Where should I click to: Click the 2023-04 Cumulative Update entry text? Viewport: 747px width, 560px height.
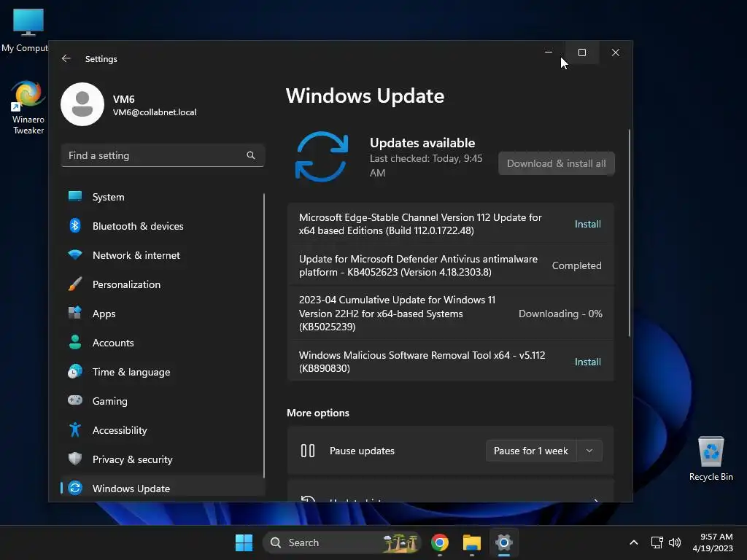click(x=397, y=314)
